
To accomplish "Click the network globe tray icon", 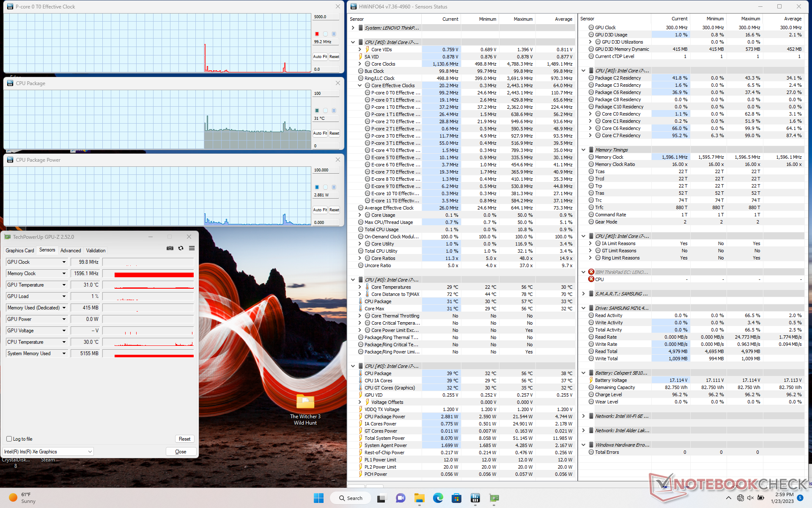I will (x=741, y=498).
